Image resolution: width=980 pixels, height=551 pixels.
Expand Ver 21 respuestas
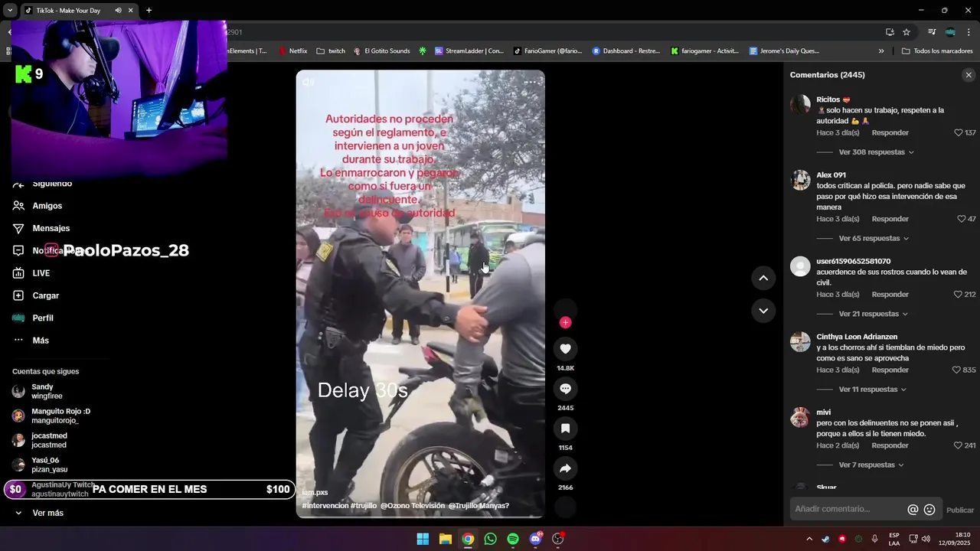pos(874,314)
